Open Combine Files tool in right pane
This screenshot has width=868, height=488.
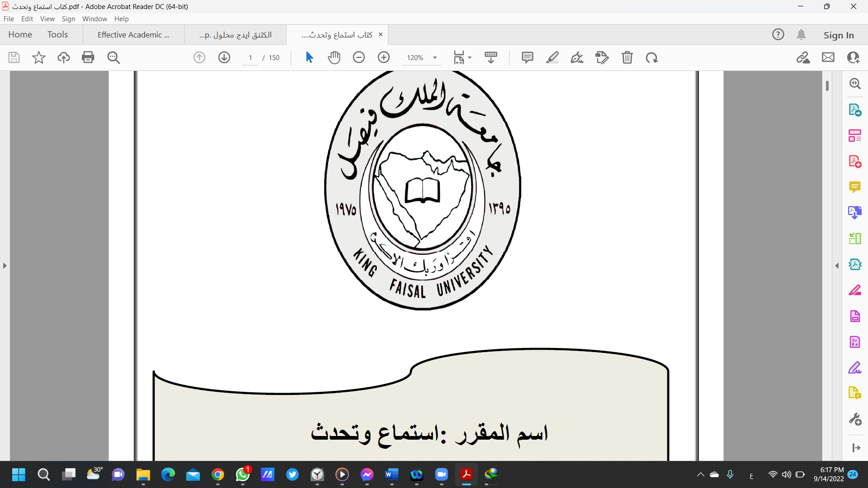coord(855,212)
